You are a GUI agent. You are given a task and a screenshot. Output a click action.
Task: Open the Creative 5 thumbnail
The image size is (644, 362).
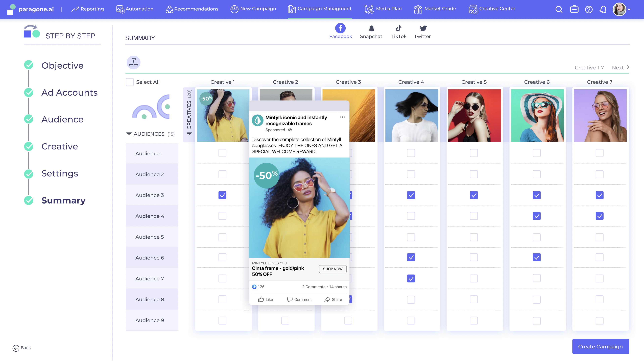coord(474,115)
